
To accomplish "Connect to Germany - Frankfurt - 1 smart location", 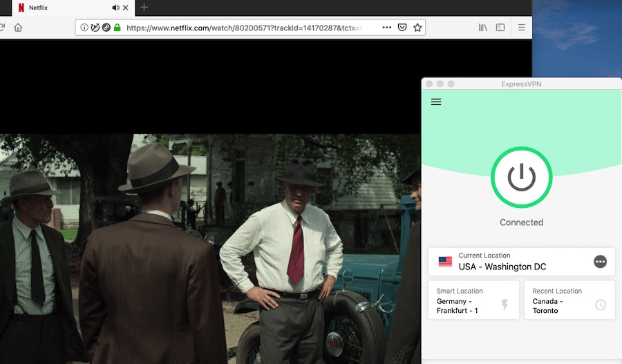I will pyautogui.click(x=473, y=300).
